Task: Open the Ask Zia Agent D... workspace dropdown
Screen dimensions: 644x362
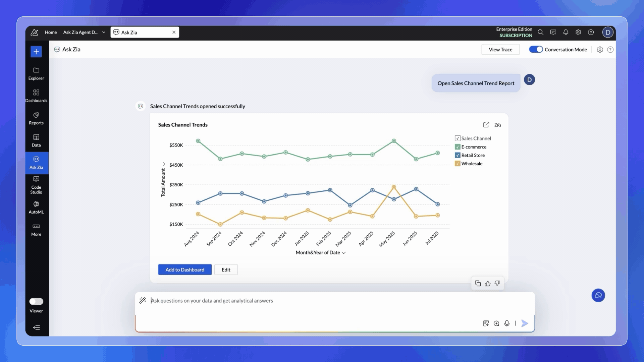Action: click(x=104, y=32)
